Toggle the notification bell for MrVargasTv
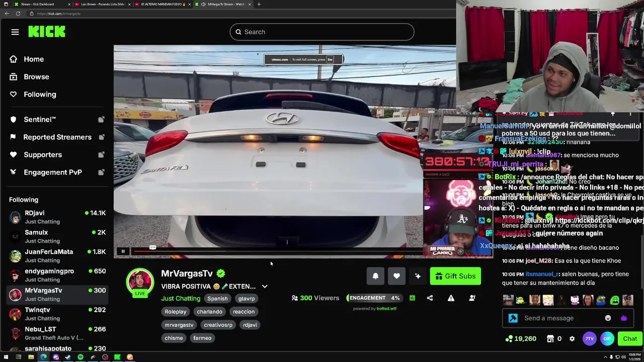Viewport: 644px width, 362px height. click(375, 276)
